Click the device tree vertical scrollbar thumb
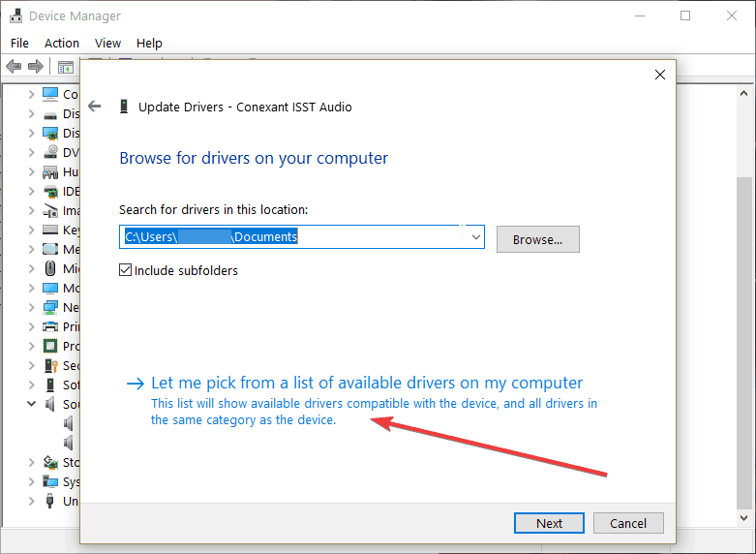This screenshot has width=756, height=554. tap(743, 343)
